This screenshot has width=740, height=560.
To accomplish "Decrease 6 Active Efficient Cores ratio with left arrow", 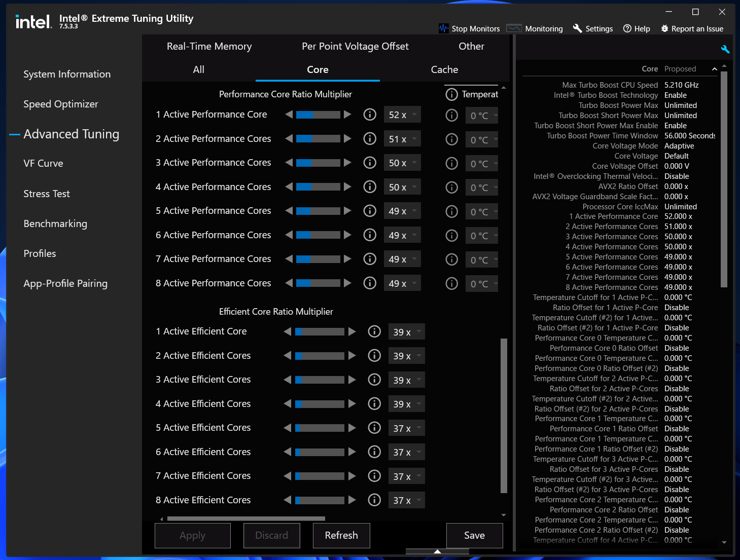I will coord(288,452).
